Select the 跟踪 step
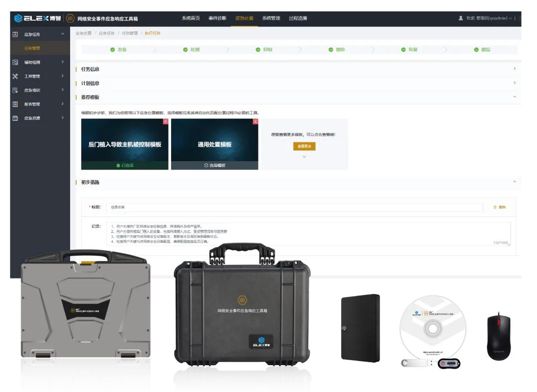 tap(482, 50)
